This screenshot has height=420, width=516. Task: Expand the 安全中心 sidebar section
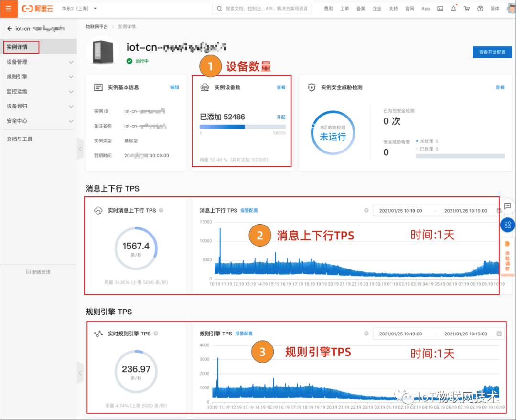[39, 121]
